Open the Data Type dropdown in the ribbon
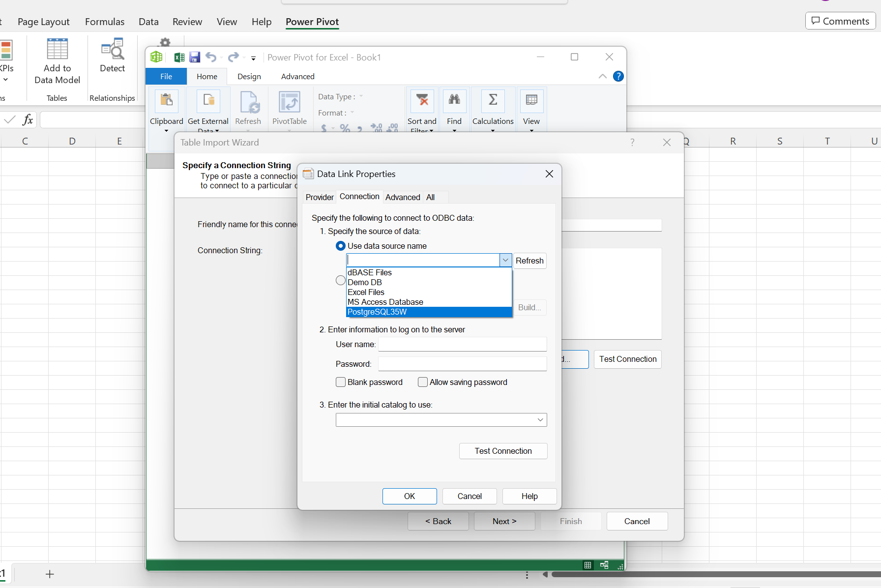 [361, 96]
